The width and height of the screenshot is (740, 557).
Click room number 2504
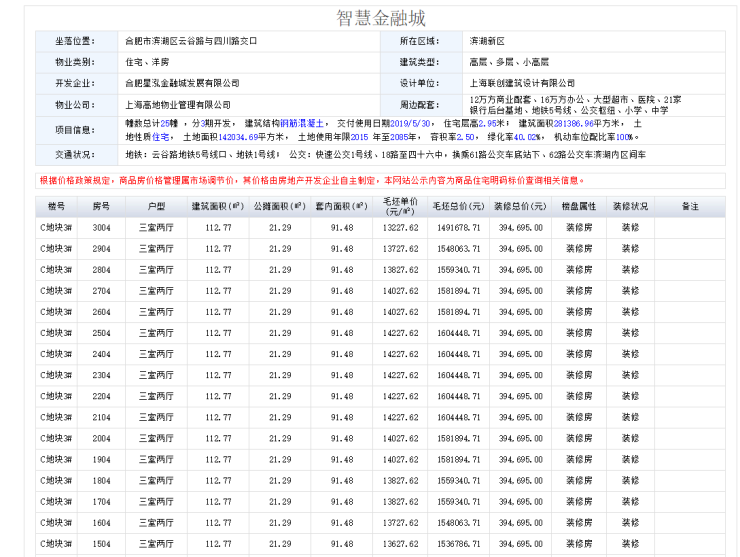tap(101, 333)
